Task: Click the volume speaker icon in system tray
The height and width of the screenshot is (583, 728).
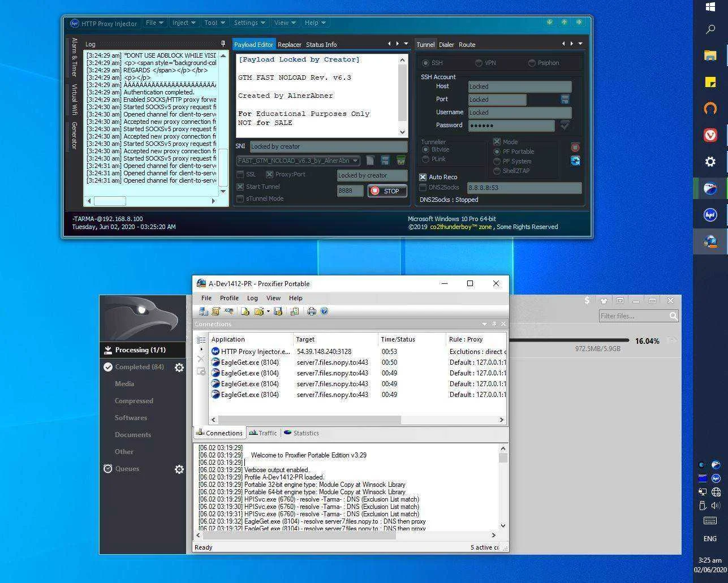Action: 716,506
